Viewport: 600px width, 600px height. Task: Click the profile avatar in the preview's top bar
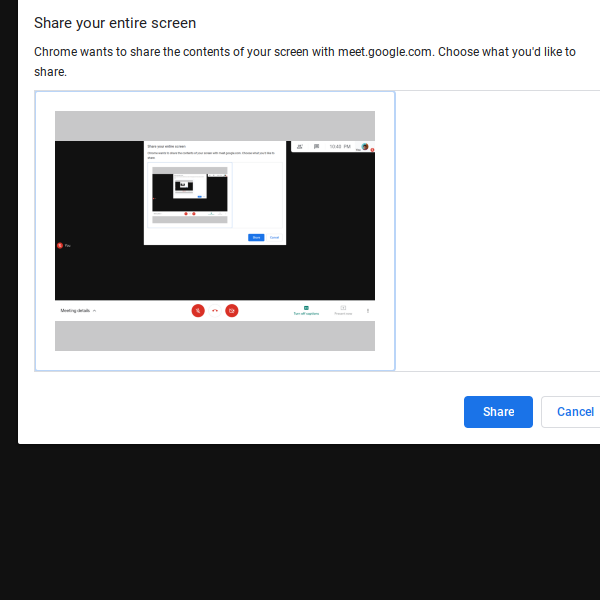(365, 146)
